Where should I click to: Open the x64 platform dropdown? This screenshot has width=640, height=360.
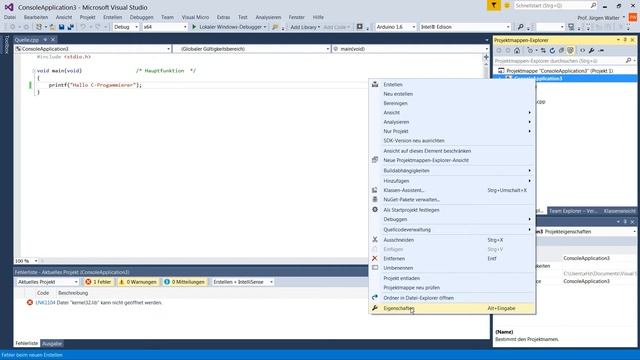[164, 27]
